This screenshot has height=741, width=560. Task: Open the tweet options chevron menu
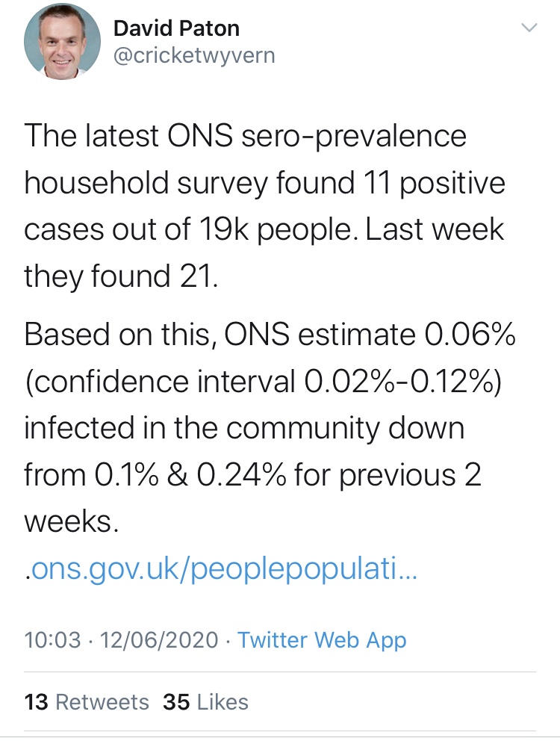[x=529, y=28]
